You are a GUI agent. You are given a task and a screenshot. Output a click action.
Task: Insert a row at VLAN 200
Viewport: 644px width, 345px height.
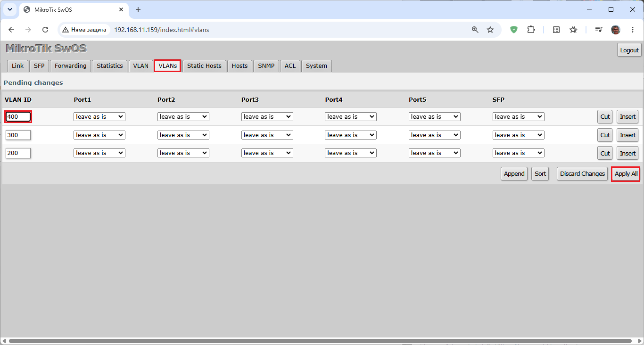627,153
